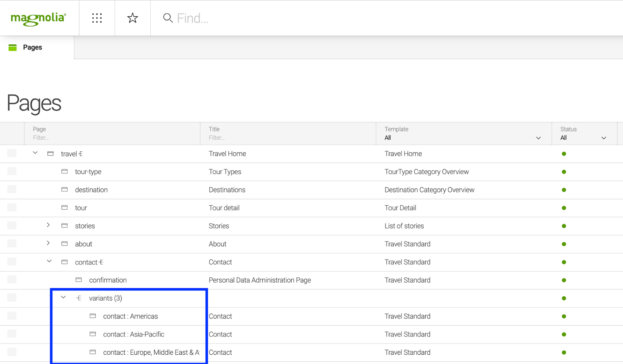Select the contact : Asia-Pacific variant
The height and width of the screenshot is (364, 623).
pyautogui.click(x=134, y=334)
